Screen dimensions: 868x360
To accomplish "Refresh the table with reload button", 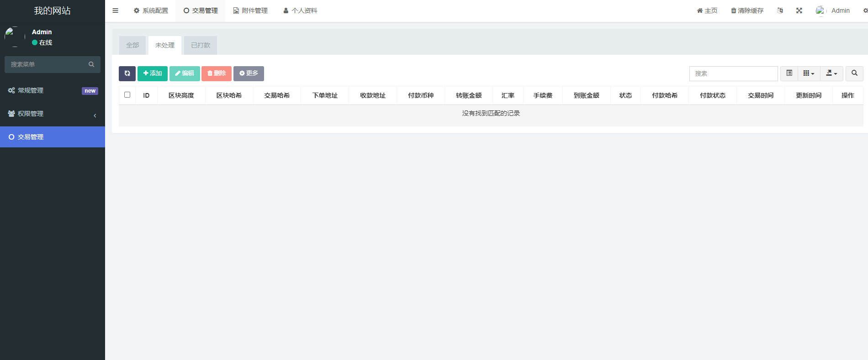I will (127, 73).
